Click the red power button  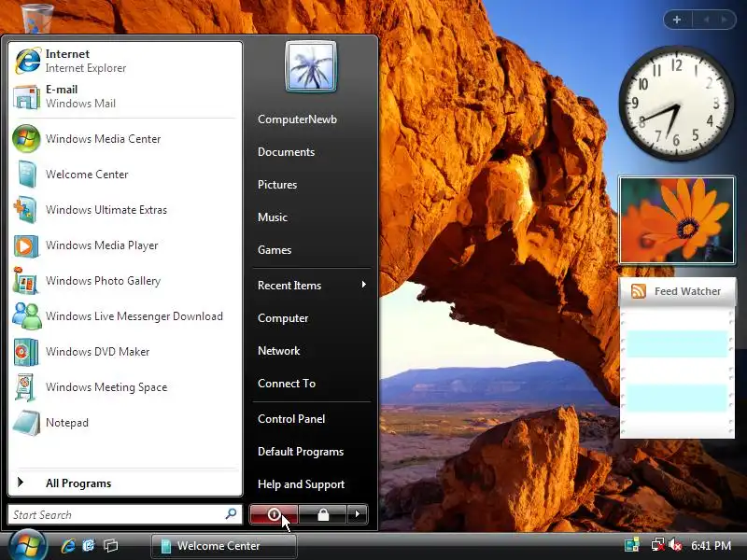(274, 514)
